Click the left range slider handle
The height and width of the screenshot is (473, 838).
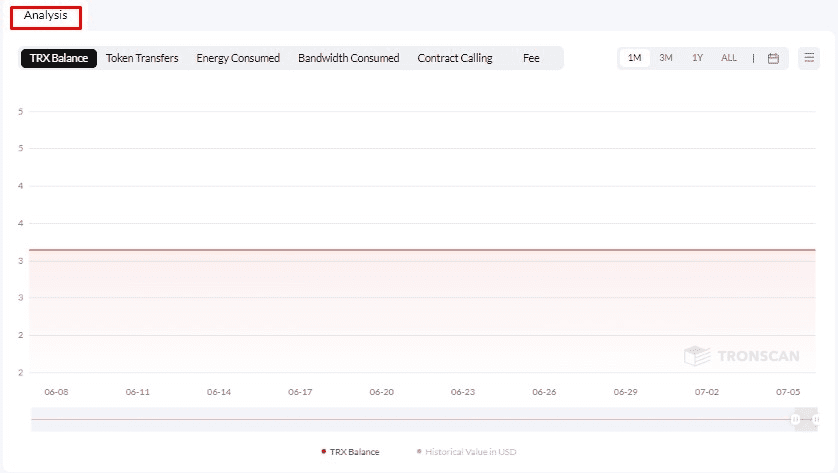[x=796, y=419]
